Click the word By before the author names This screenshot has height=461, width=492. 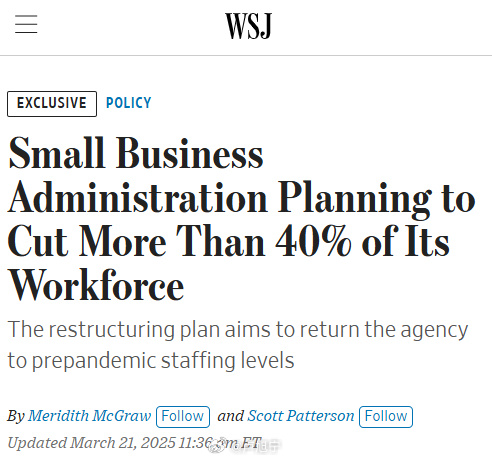(x=16, y=416)
